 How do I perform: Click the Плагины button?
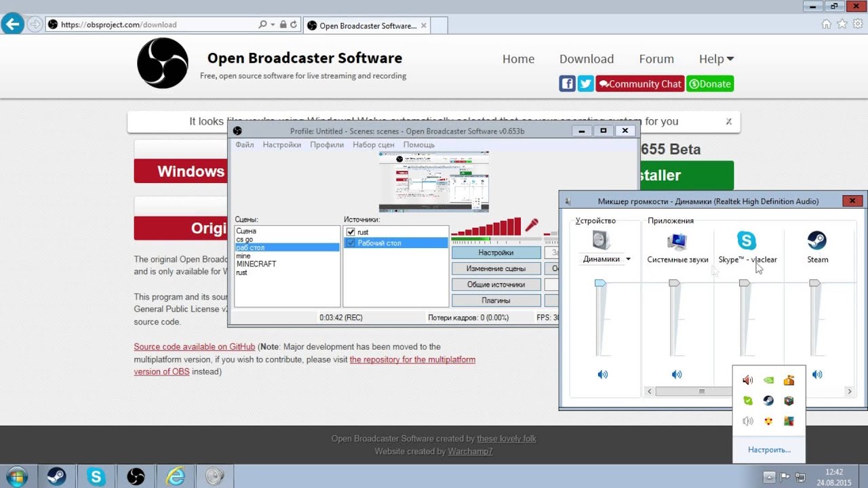pos(496,300)
